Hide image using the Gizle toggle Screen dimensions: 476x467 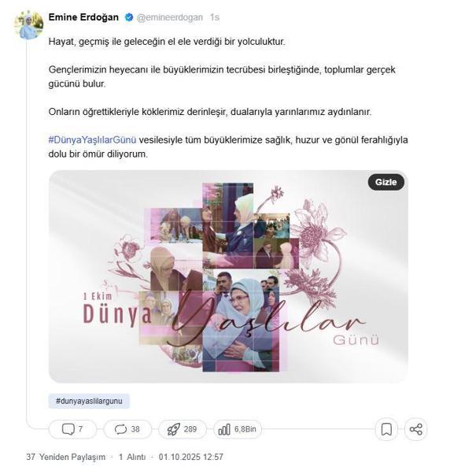pos(386,182)
